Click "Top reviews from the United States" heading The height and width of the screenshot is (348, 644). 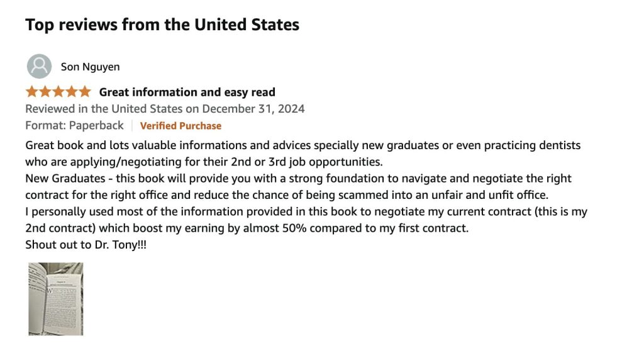click(162, 25)
